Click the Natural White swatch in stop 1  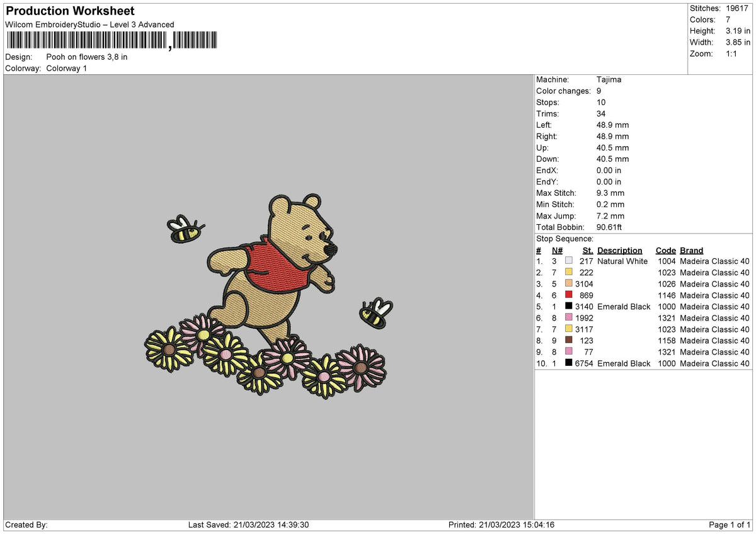(x=569, y=261)
